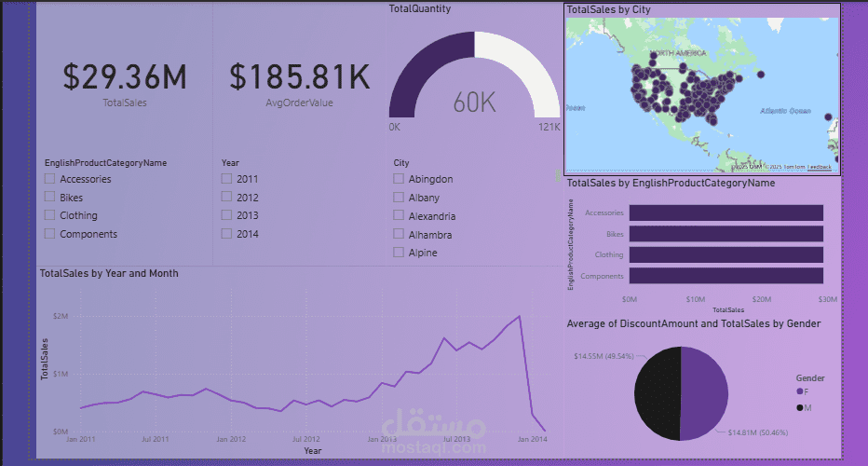Select the 2014 year checkbox
Viewport: 868px width, 466px height.
coord(226,234)
